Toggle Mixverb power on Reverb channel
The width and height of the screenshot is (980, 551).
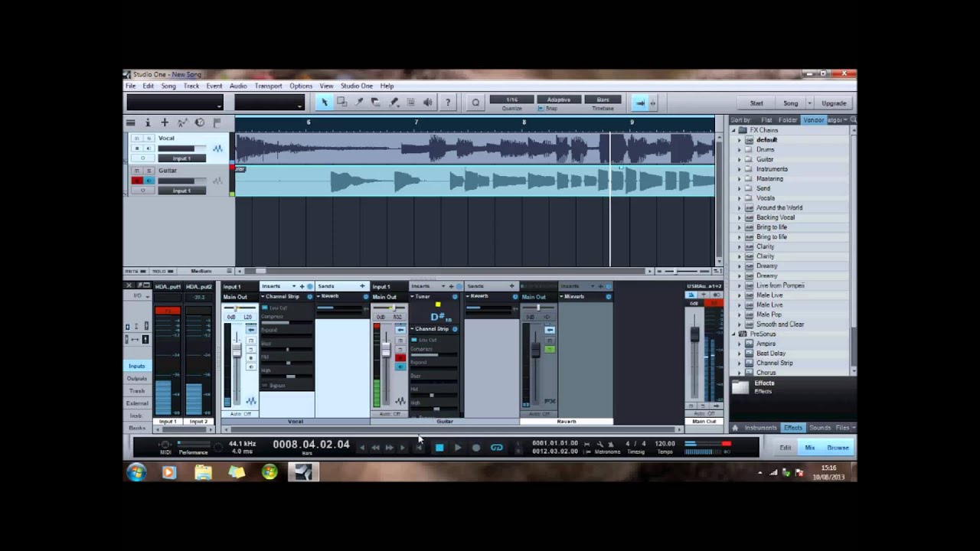(x=609, y=297)
